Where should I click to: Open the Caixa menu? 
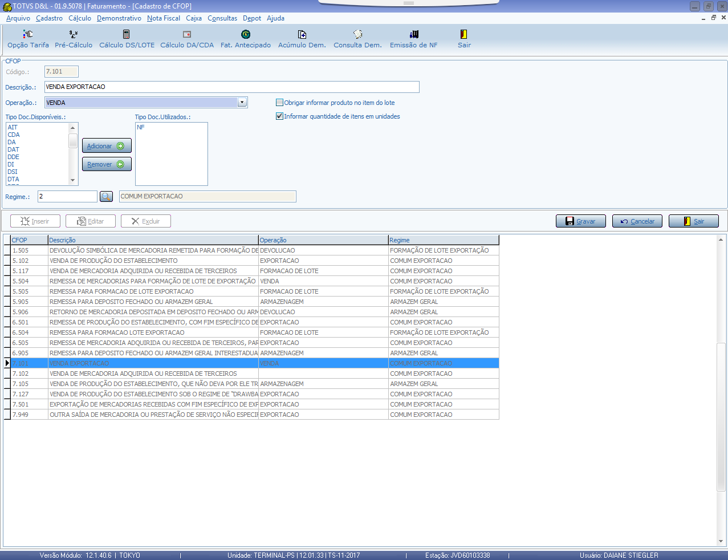pyautogui.click(x=194, y=18)
